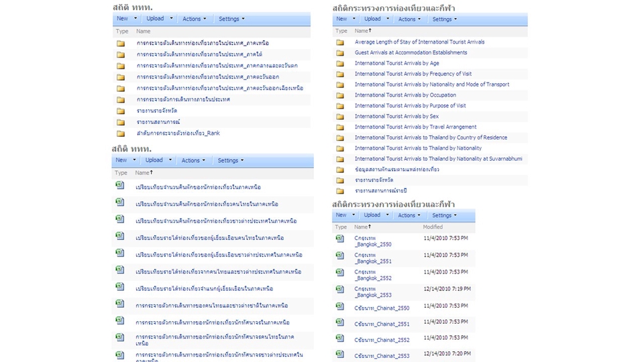This screenshot has width=644, height=362.
Task: Click folder icon for 'รายงานสถานการณ์' in สถิติ ททท. list
Action: tap(120, 122)
